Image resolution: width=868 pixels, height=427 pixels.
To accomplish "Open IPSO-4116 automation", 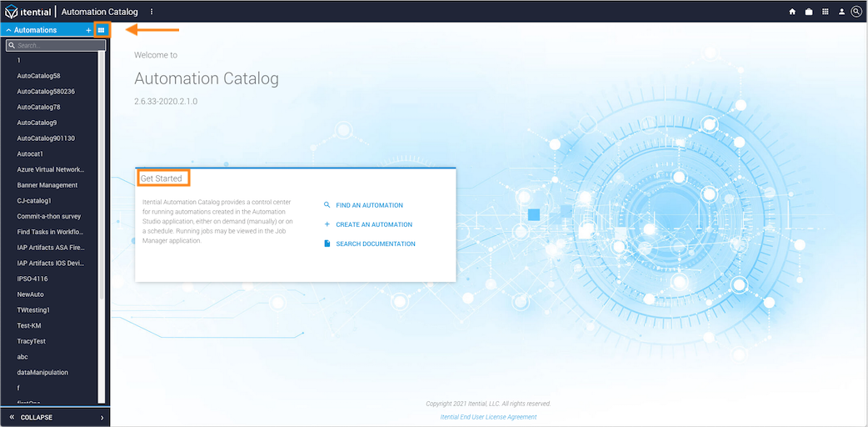I will coord(31,279).
